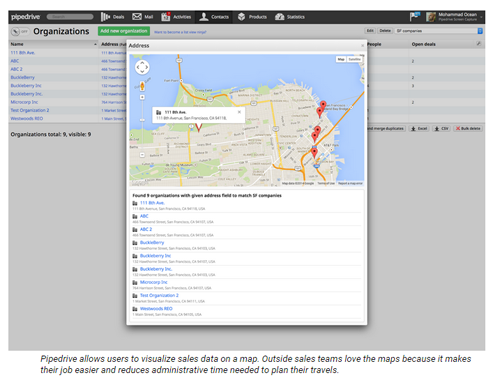
Task: Click find and merge duplicates button
Action: [x=386, y=129]
